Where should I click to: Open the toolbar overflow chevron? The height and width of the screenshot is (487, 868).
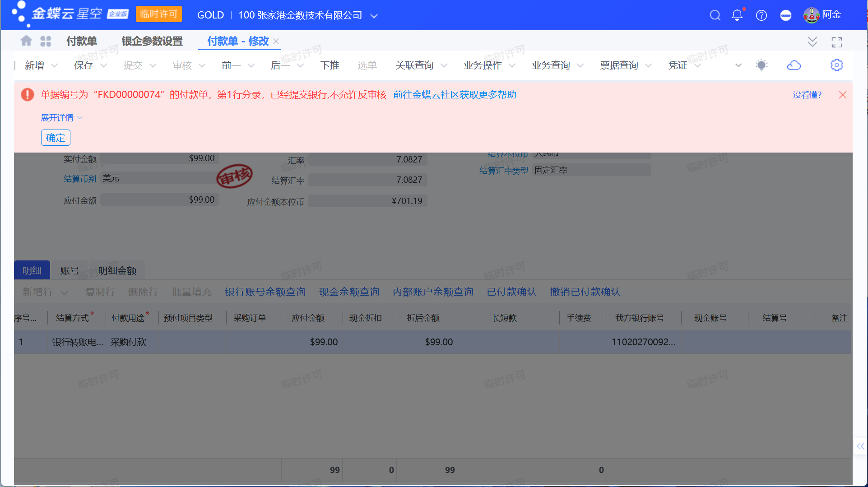(738, 65)
